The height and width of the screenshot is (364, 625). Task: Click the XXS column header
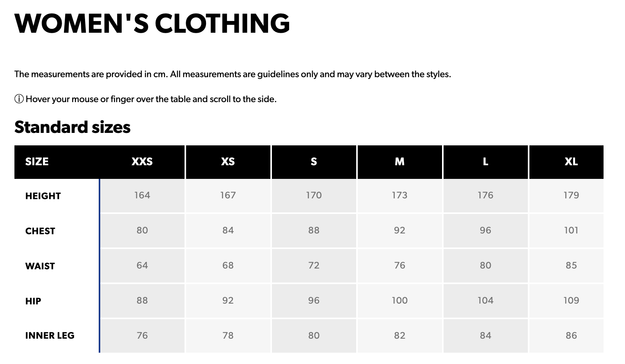click(x=142, y=162)
